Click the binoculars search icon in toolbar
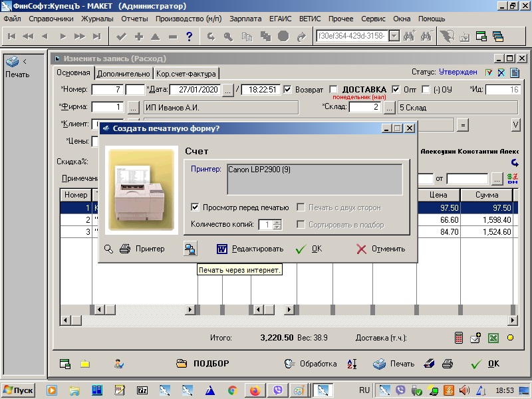The height and width of the screenshot is (399, 532). coord(408,36)
